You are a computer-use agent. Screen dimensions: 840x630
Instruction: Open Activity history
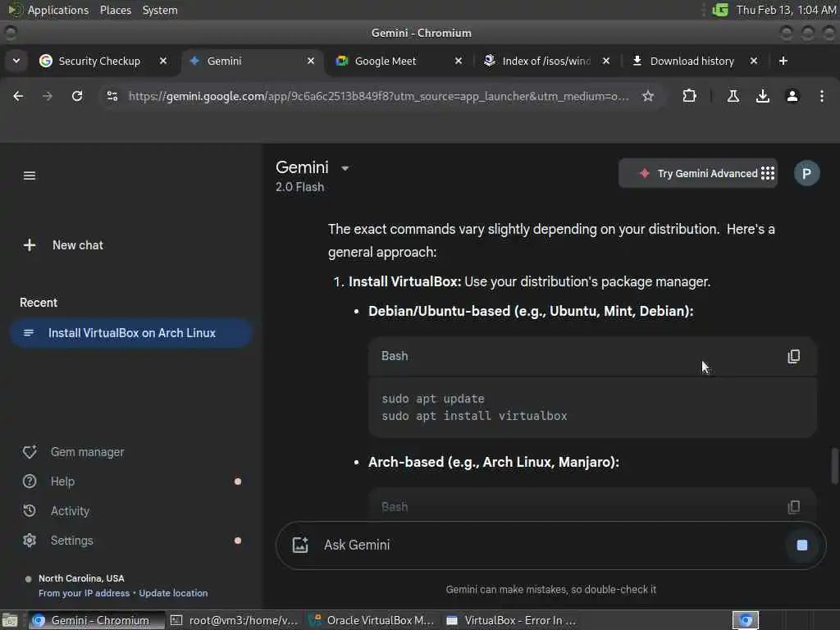pos(57,511)
